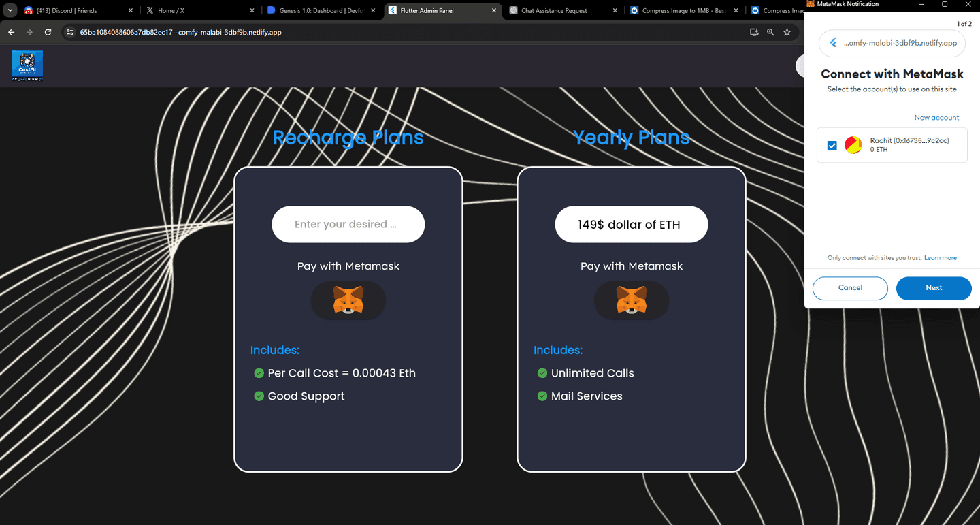Cancel the MetaMask connection request
Image resolution: width=980 pixels, height=525 pixels.
[x=850, y=288]
